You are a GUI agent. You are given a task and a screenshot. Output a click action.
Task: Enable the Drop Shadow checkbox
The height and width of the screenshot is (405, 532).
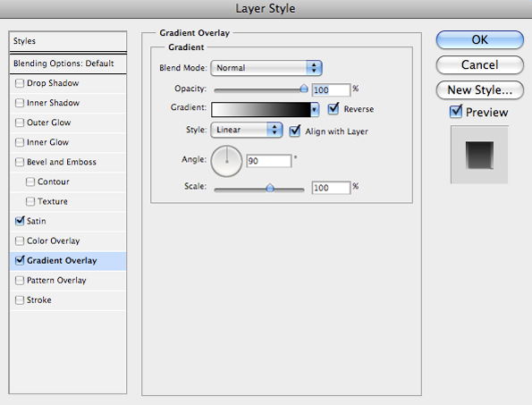pyautogui.click(x=20, y=83)
